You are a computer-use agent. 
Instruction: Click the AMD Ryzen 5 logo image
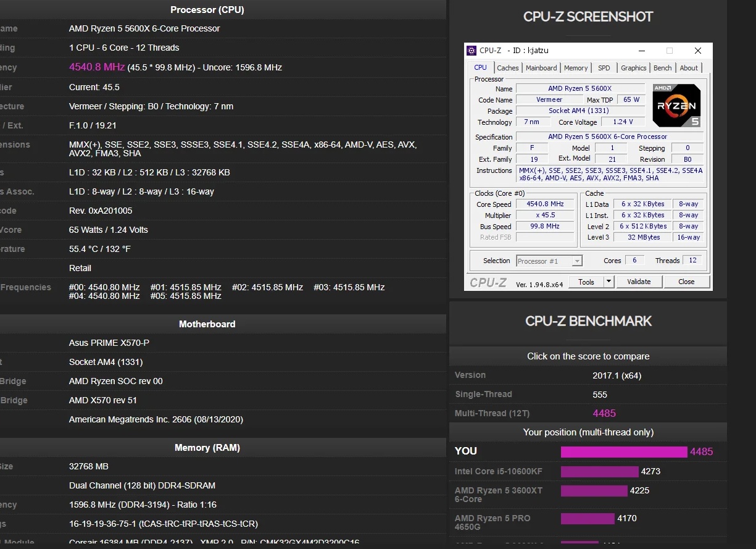(x=677, y=106)
